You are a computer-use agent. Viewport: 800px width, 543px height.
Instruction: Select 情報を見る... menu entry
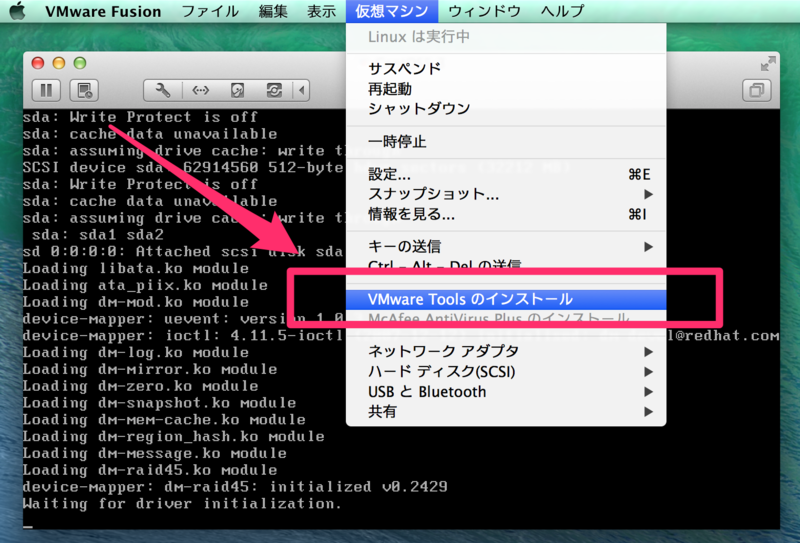[x=506, y=214]
